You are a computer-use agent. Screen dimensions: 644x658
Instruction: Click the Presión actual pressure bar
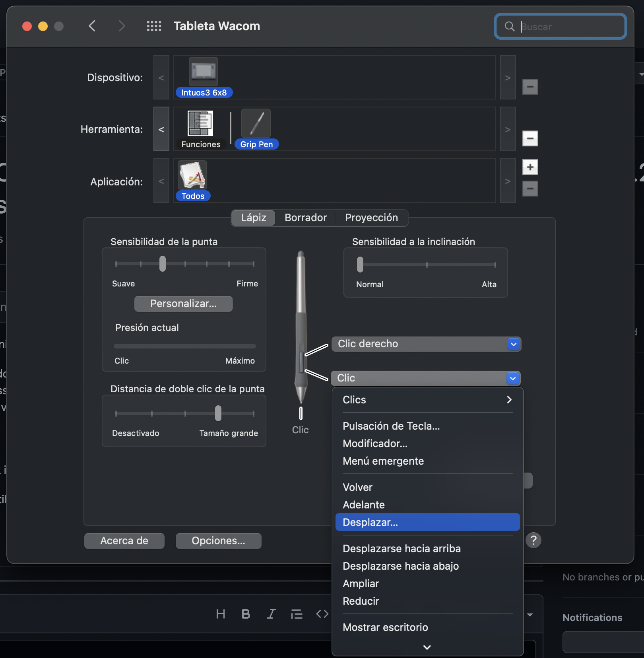pyautogui.click(x=184, y=346)
